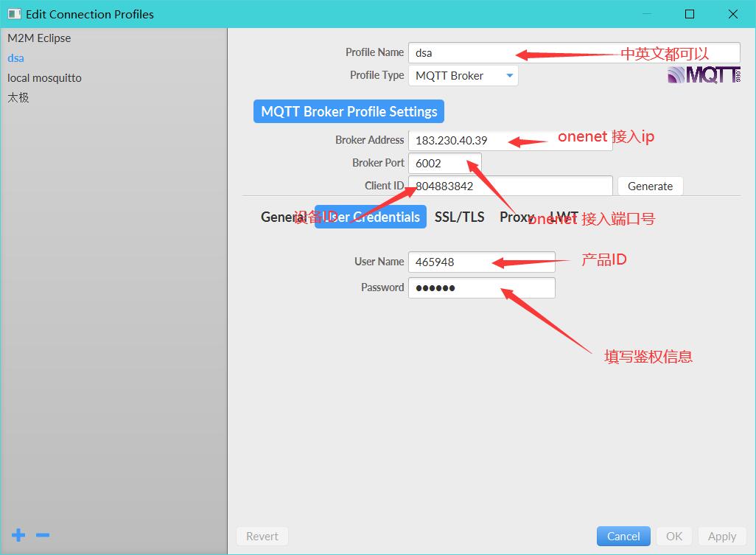Focus the Password field
756x555 pixels.
(482, 288)
